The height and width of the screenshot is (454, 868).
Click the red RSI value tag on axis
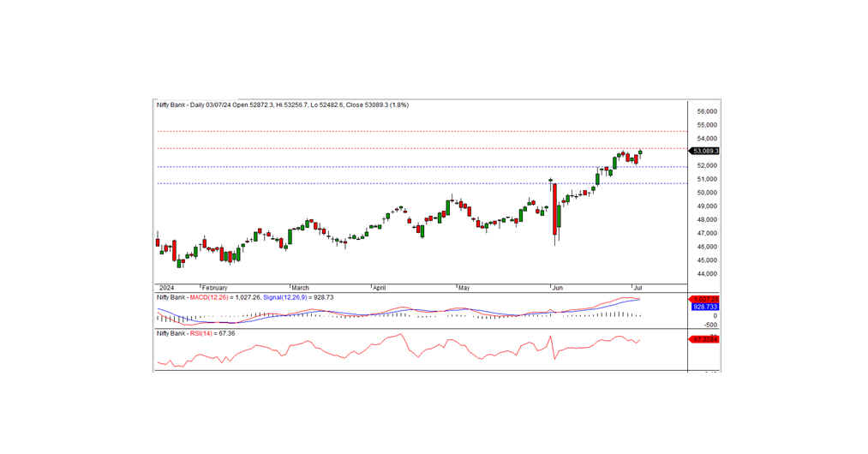pyautogui.click(x=704, y=339)
